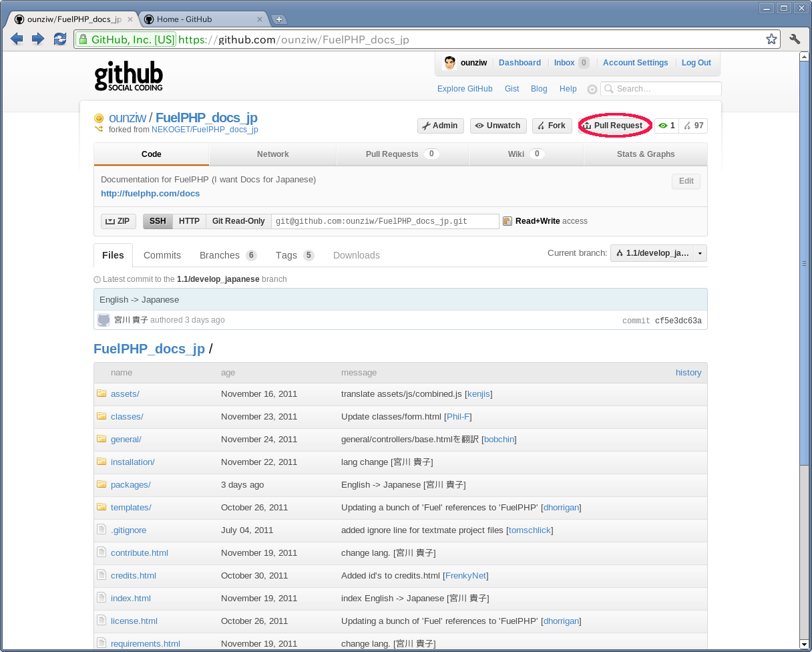The image size is (812, 652).
Task: Select the Git Read-Only clone protocol
Action: tap(238, 221)
